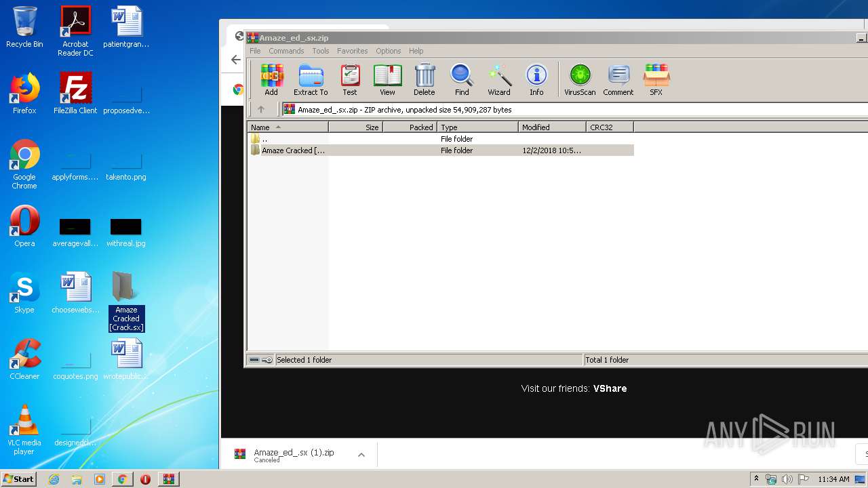This screenshot has height=488, width=868.
Task: Open the Help menu
Action: pos(416,51)
